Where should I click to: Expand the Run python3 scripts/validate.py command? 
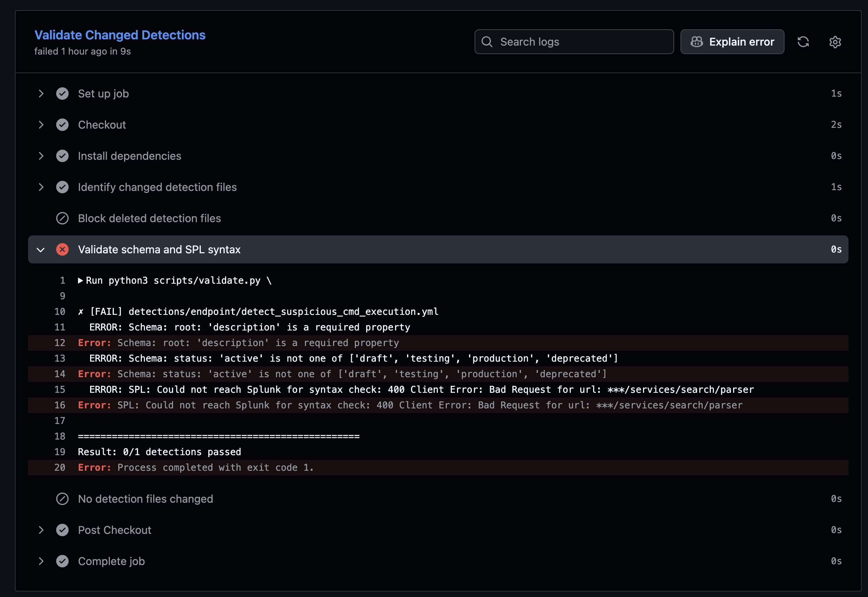tap(80, 281)
